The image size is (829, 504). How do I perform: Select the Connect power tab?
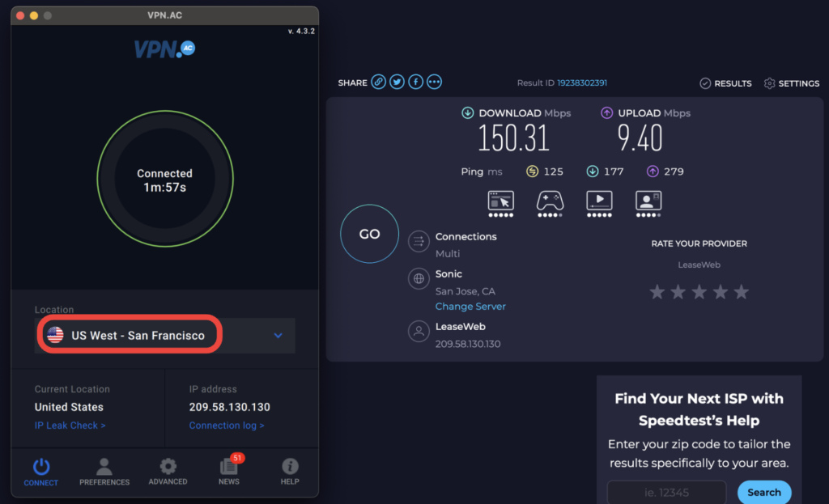pos(40,472)
